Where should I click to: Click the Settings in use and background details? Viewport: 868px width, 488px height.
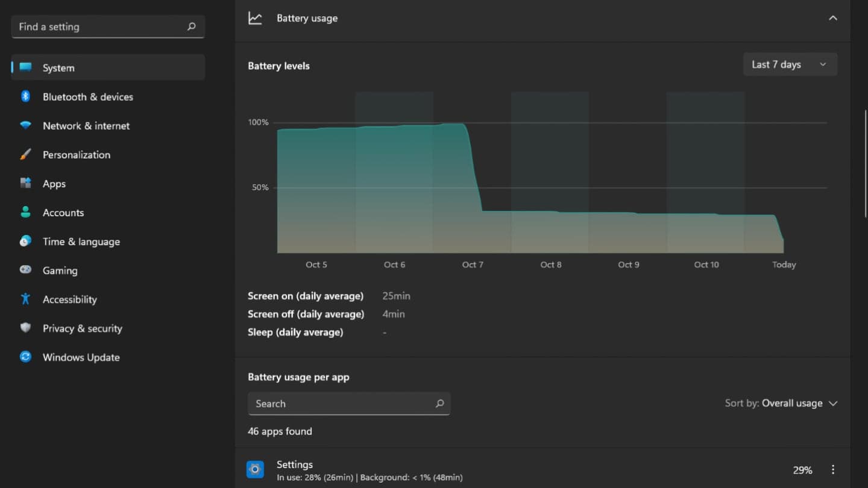coord(370,478)
